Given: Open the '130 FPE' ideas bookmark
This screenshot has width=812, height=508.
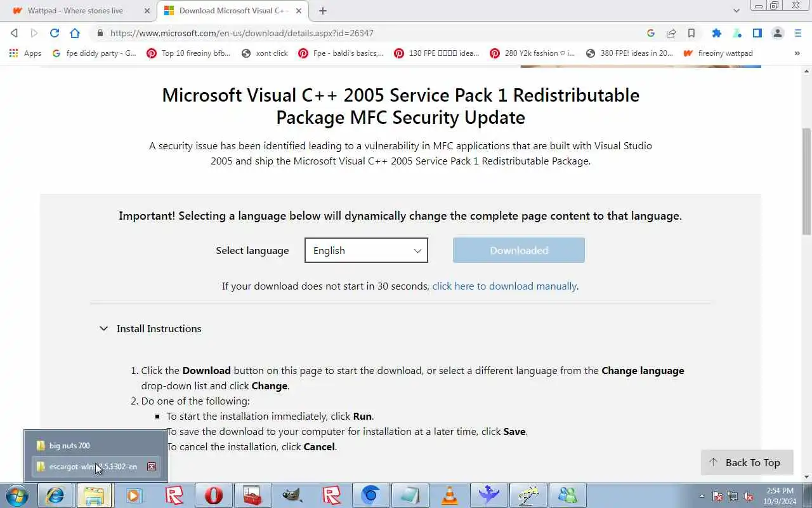Looking at the screenshot, I should coord(436,53).
